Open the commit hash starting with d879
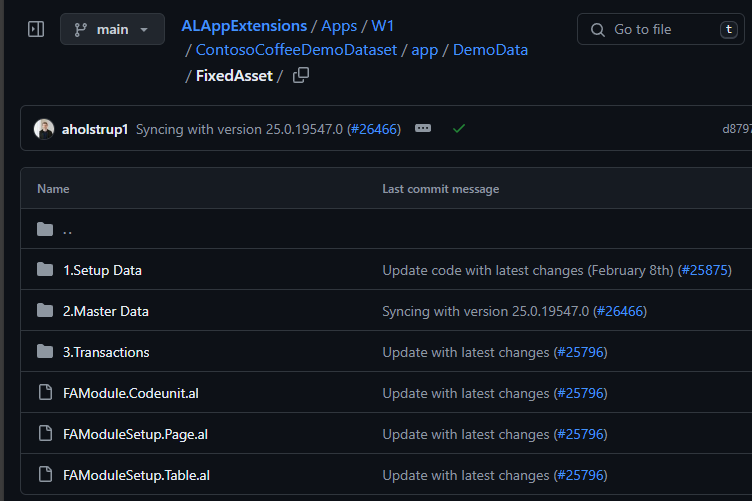Viewport: 752px width, 501px height. (x=737, y=129)
